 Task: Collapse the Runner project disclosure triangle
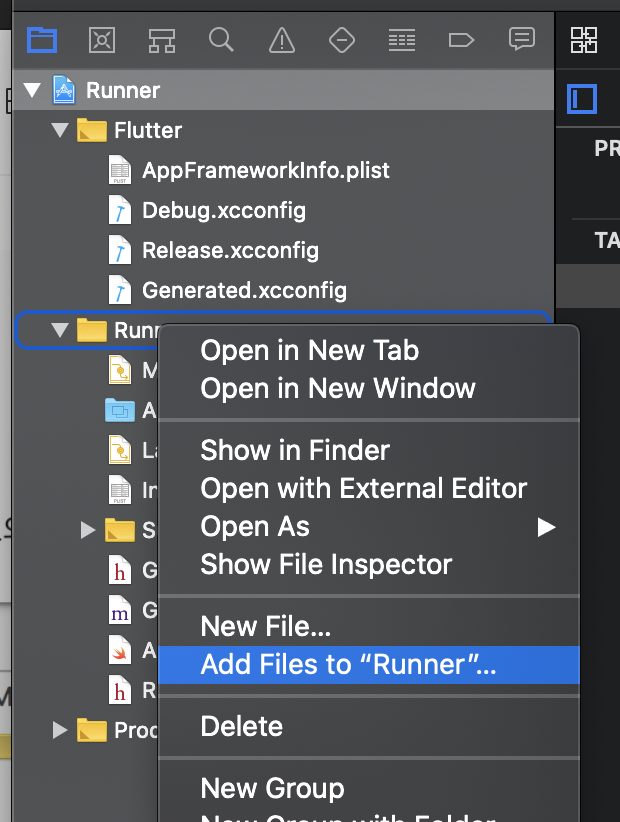(x=32, y=90)
